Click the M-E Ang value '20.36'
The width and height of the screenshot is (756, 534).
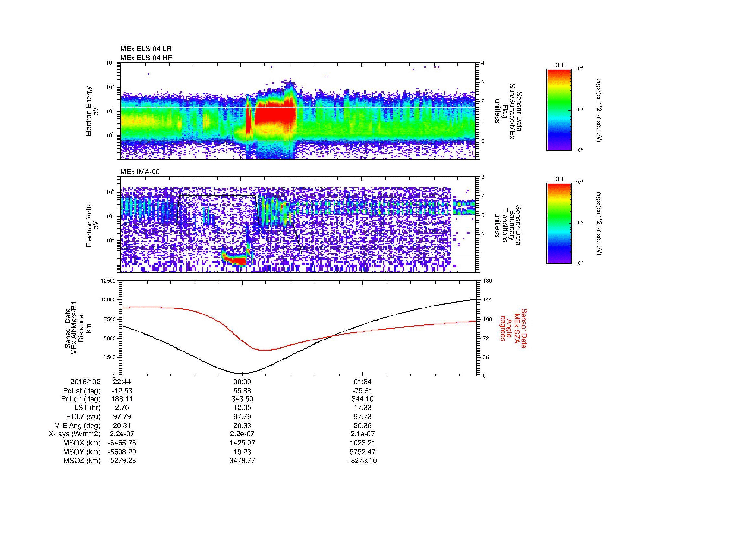pos(363,425)
